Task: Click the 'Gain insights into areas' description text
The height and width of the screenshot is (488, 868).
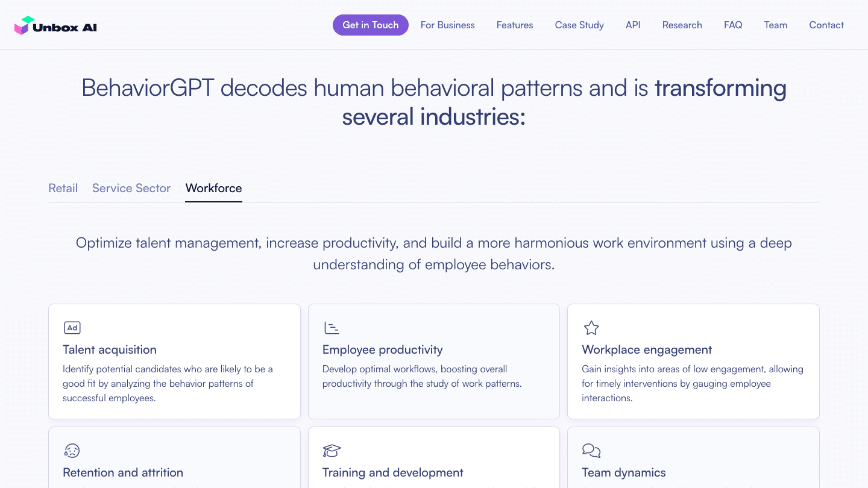Action: [693, 383]
